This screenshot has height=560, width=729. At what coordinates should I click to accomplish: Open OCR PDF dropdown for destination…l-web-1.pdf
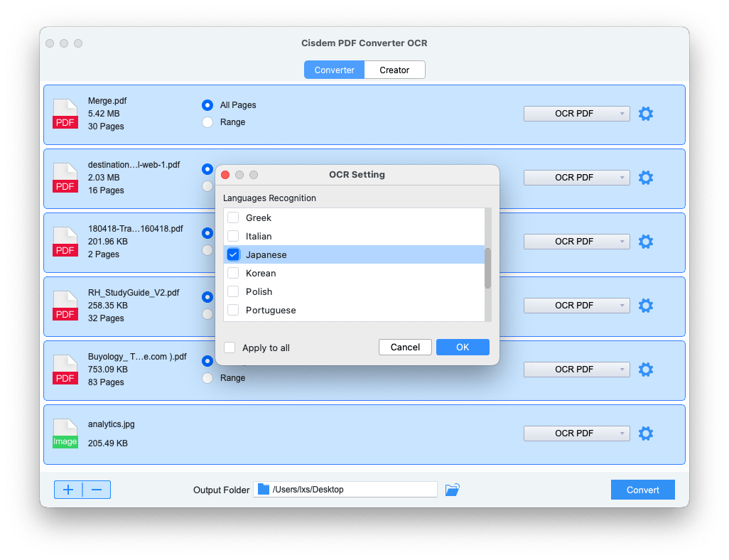[x=576, y=177]
